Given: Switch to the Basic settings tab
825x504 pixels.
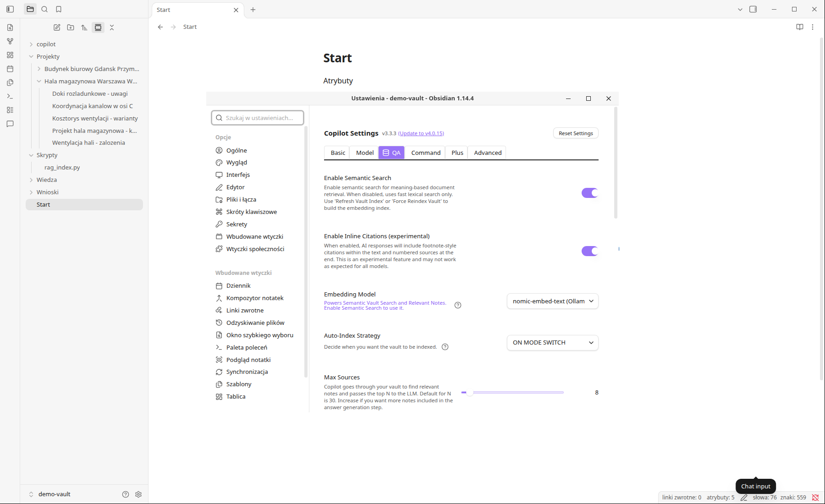Looking at the screenshot, I should (x=338, y=153).
